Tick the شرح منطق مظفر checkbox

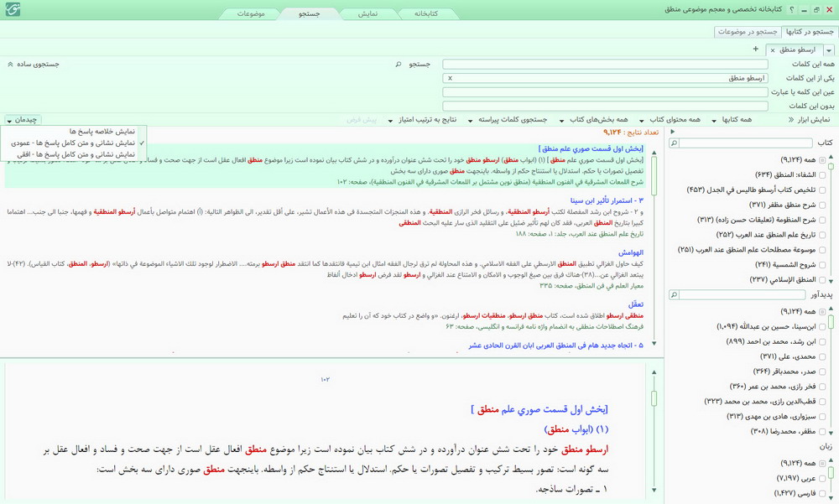[822, 205]
